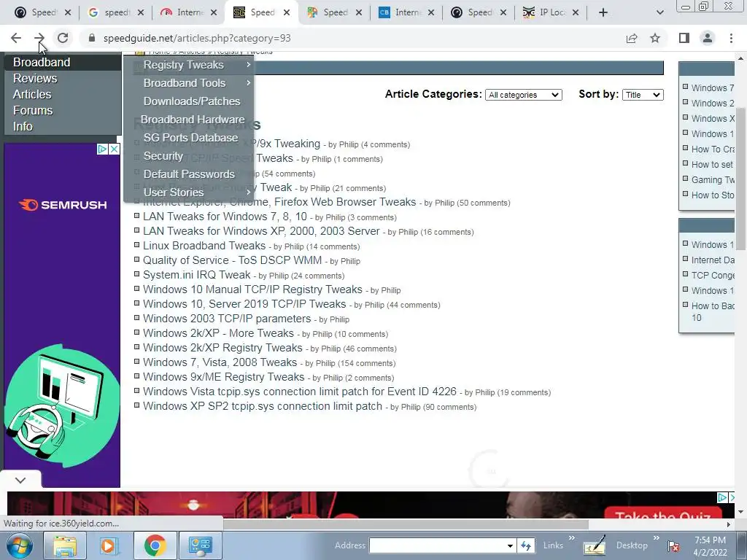Viewport: 747px width, 560px height.
Task: Open Broadband Tools submenu
Action: (x=189, y=83)
